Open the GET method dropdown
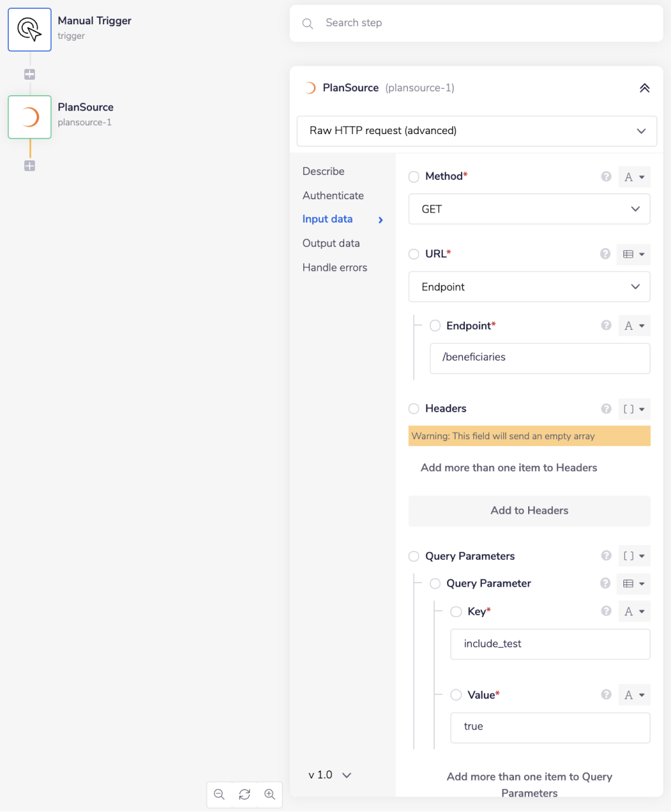The height and width of the screenshot is (812, 671). [529, 209]
